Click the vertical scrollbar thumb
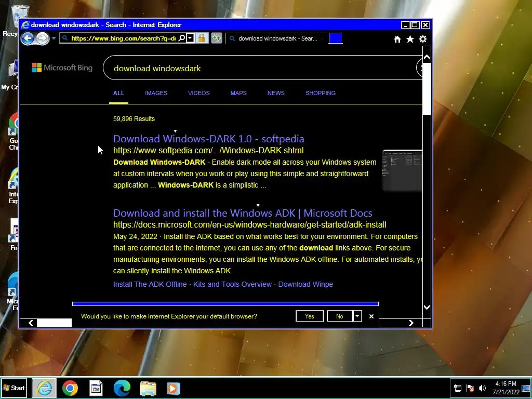Image resolution: width=532 pixels, height=399 pixels. [427, 89]
